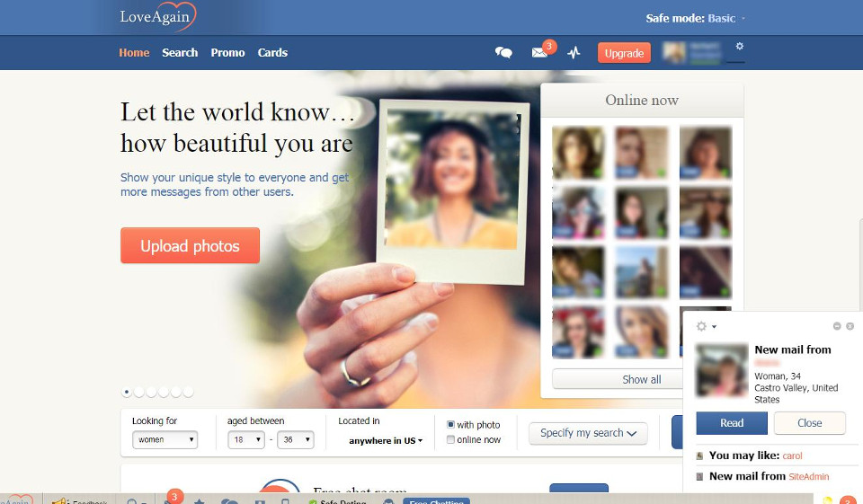The width and height of the screenshot is (863, 504).
Task: Enable the "online now" checkbox
Action: coord(451,440)
